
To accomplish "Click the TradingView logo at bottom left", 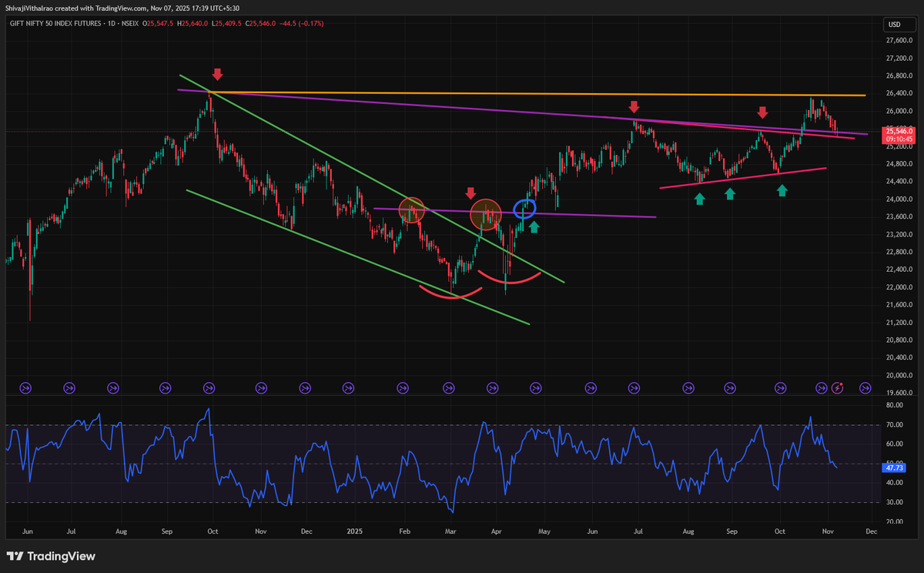I will point(52,556).
